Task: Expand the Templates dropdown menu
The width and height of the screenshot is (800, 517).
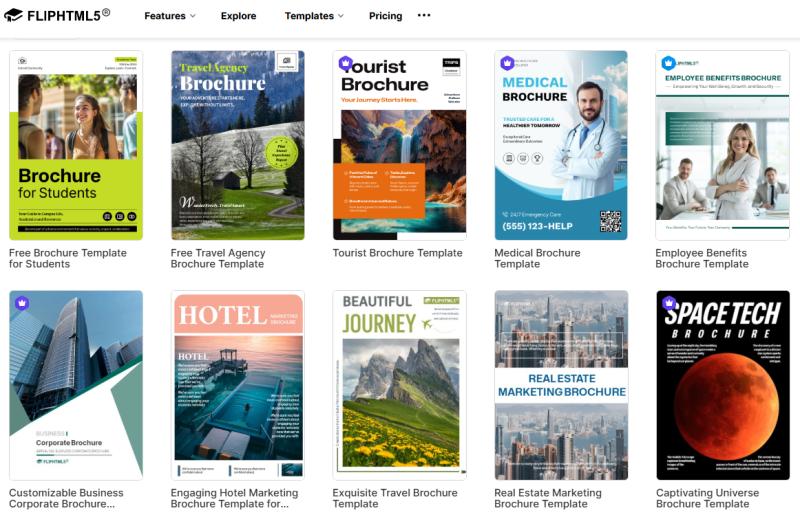Action: coord(314,16)
